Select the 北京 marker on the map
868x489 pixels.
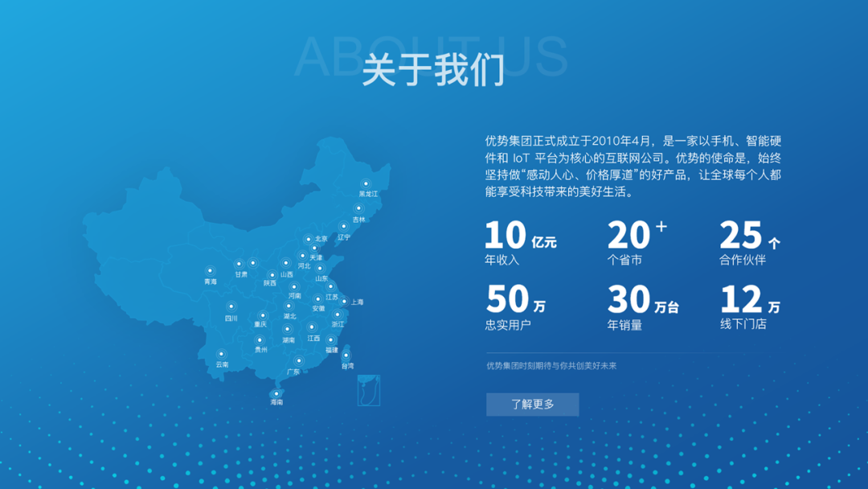[x=309, y=237]
